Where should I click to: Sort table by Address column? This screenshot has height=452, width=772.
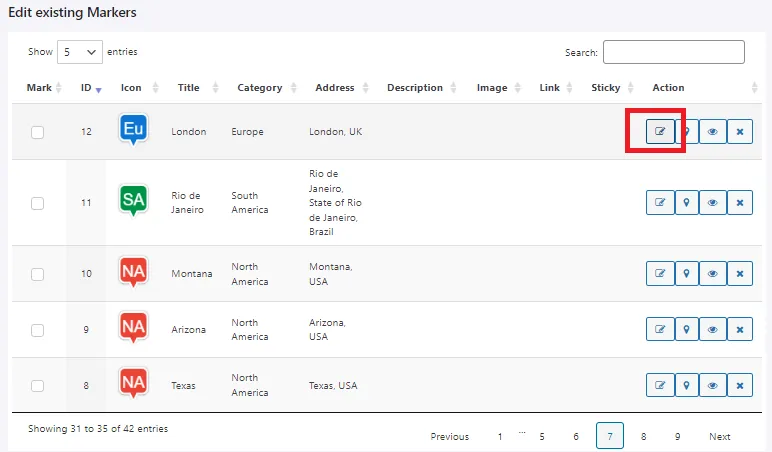click(341, 88)
